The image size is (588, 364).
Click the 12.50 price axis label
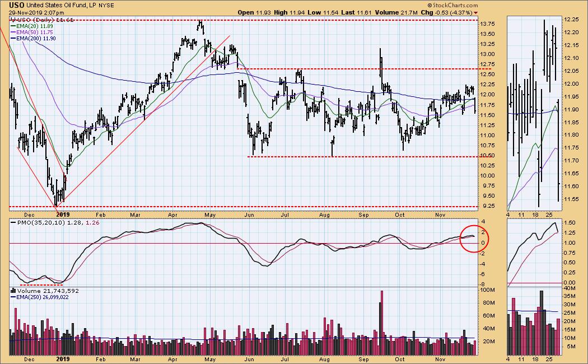[487, 74]
